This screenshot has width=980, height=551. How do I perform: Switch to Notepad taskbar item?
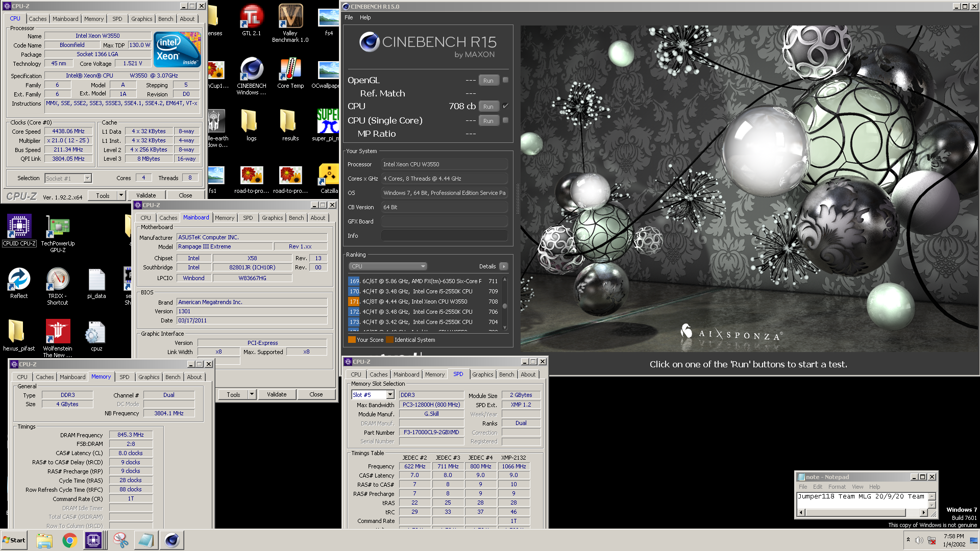[146, 540]
